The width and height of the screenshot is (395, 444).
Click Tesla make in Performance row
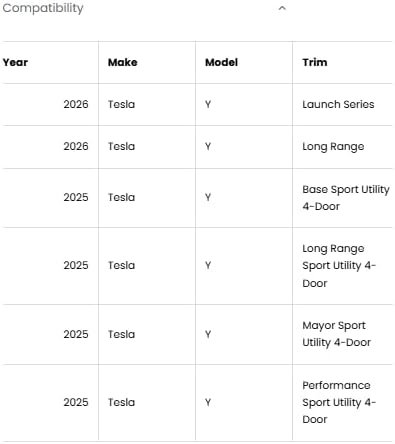point(121,402)
